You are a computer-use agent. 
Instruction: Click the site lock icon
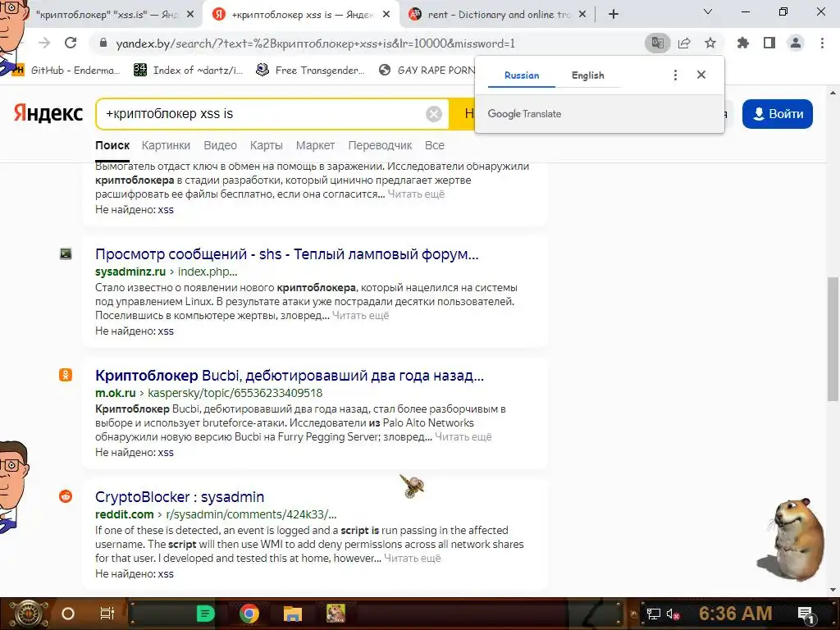point(103,43)
